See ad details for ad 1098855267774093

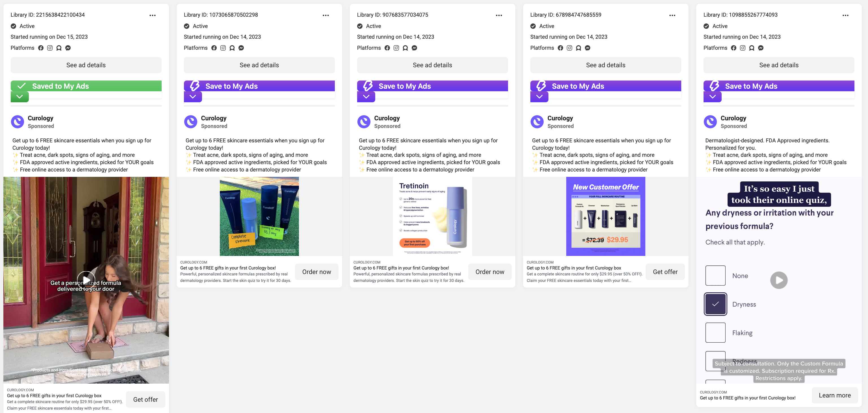779,65
